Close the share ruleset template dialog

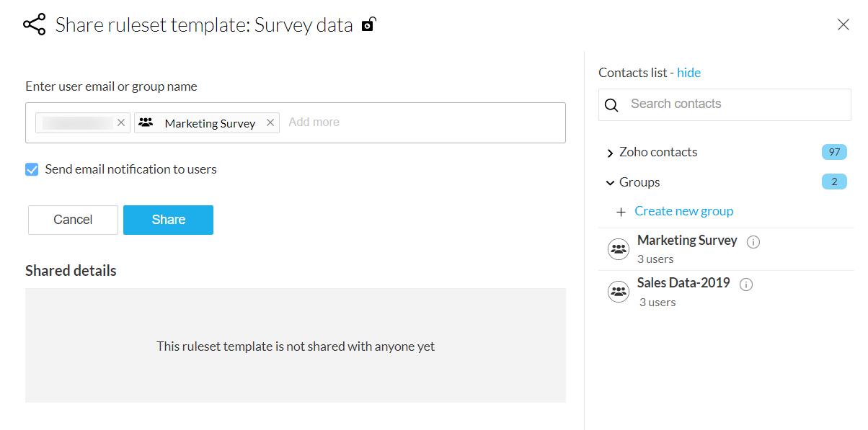(843, 24)
